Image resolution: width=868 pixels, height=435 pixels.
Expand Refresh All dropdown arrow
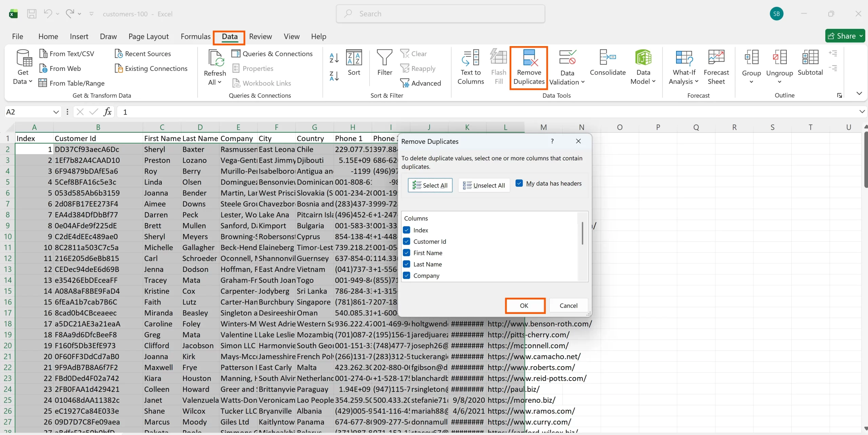click(219, 82)
